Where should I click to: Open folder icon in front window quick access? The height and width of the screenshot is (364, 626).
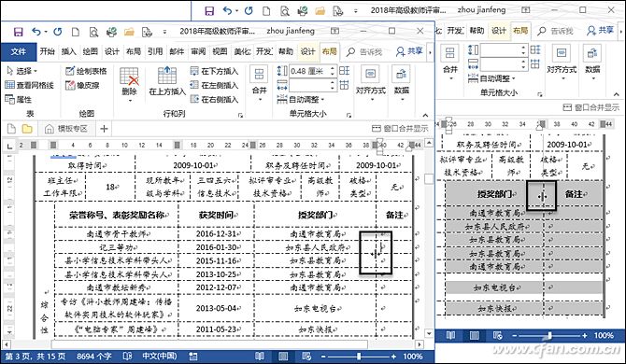(x=129, y=32)
